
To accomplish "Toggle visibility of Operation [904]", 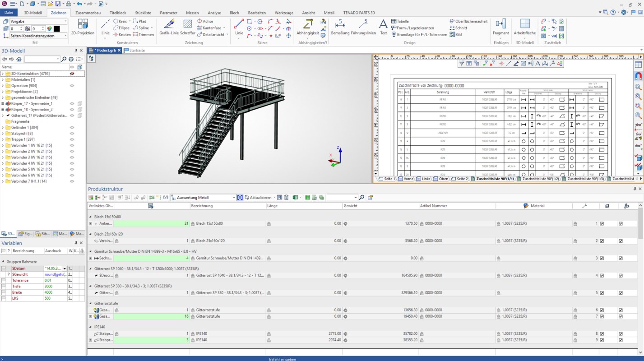I will [72, 85].
